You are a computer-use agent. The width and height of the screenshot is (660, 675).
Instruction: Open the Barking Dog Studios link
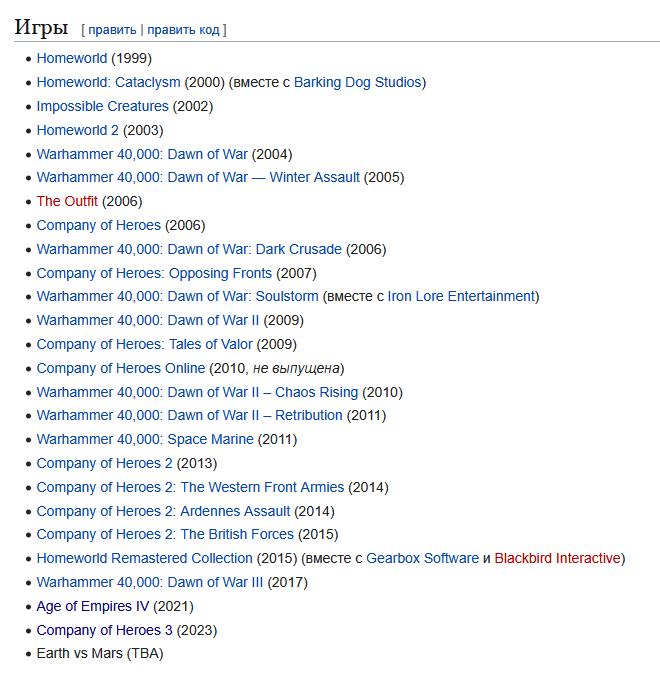pyautogui.click(x=357, y=82)
